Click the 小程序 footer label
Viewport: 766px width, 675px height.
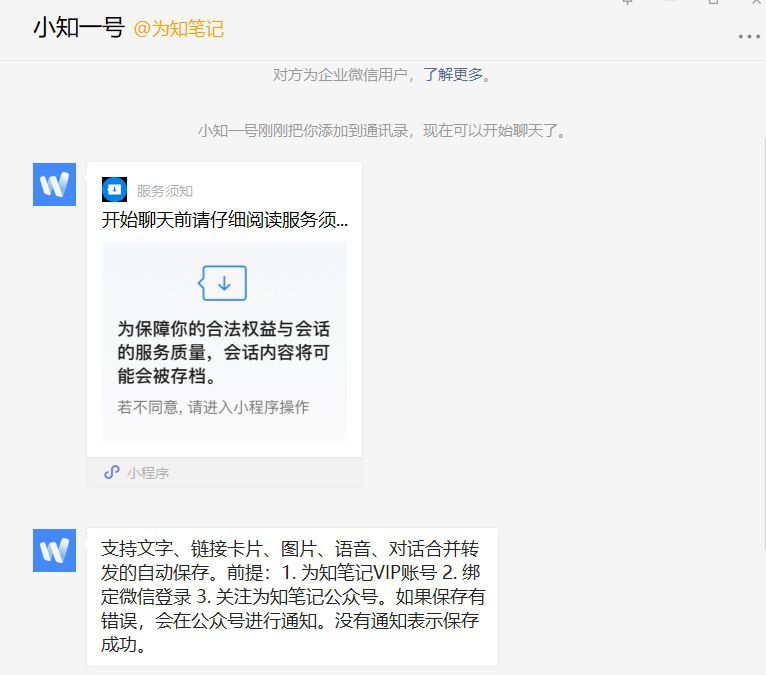(148, 473)
